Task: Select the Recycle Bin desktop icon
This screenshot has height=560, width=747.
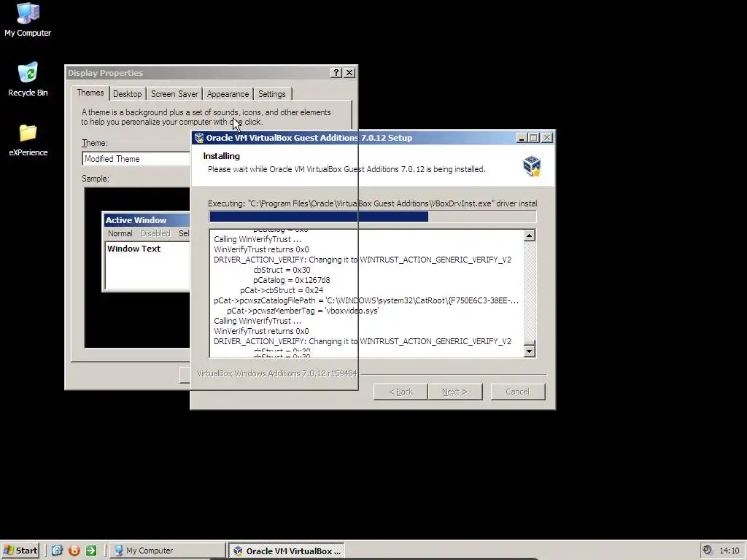Action: click(28, 79)
